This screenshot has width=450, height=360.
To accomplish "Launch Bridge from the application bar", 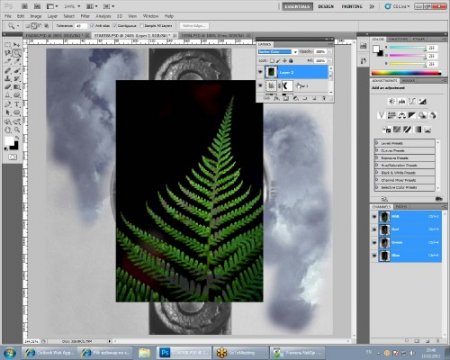I will pos(24,6).
